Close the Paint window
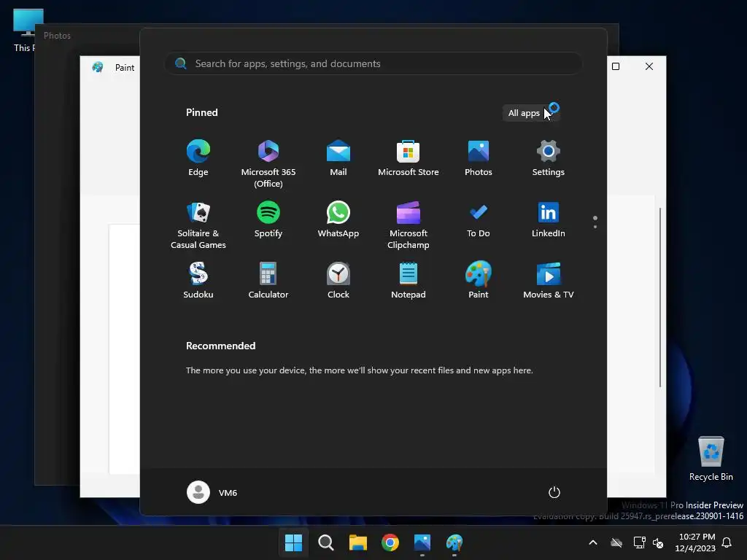This screenshot has height=560, width=747. (x=649, y=66)
